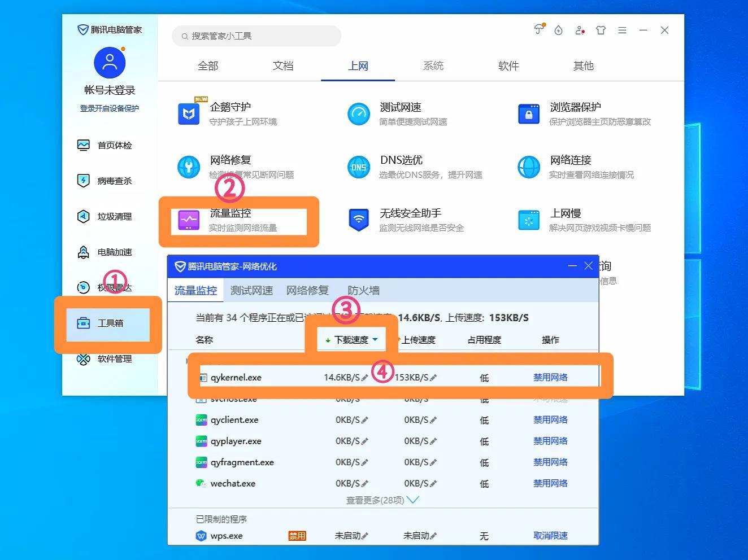The image size is (748, 560).
Task: Click 禁用网络 for wechat.exe
Action: click(550, 483)
